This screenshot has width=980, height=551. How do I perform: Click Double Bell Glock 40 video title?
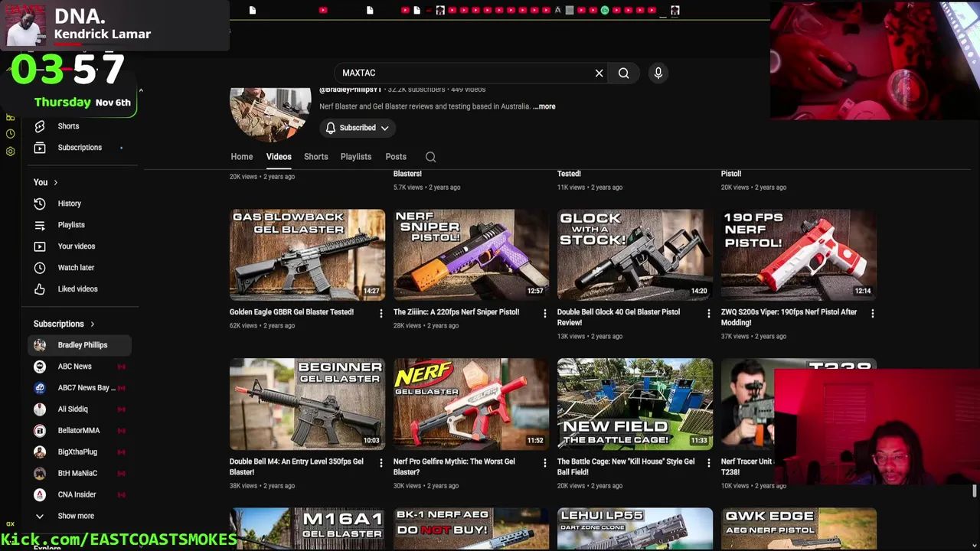coord(619,318)
